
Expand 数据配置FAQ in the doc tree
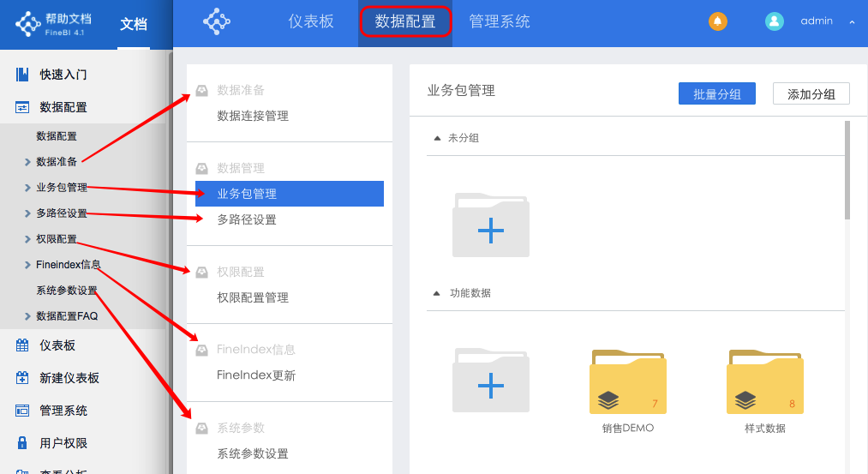coord(27,316)
